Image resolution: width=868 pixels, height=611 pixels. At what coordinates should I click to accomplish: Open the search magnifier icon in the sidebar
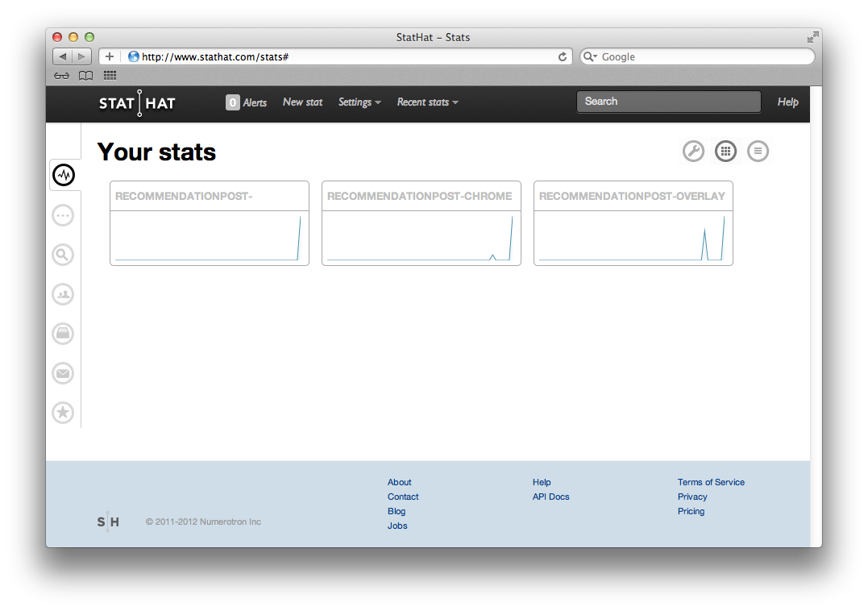coord(63,255)
